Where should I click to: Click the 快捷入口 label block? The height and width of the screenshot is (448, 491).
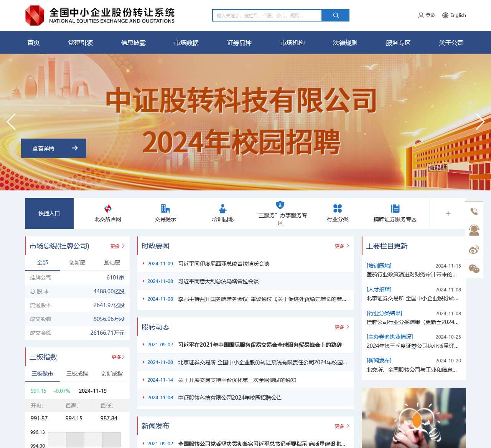point(49,213)
